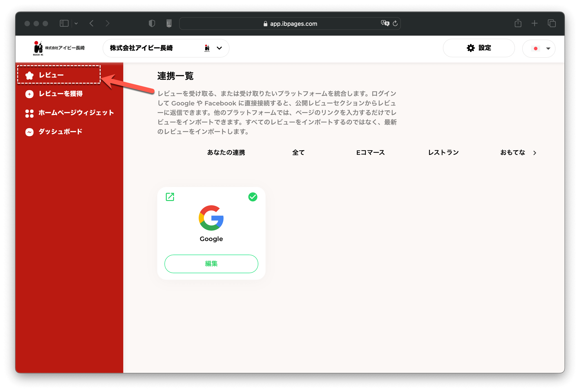Select the レストラン tab
The image size is (580, 392).
(x=443, y=152)
